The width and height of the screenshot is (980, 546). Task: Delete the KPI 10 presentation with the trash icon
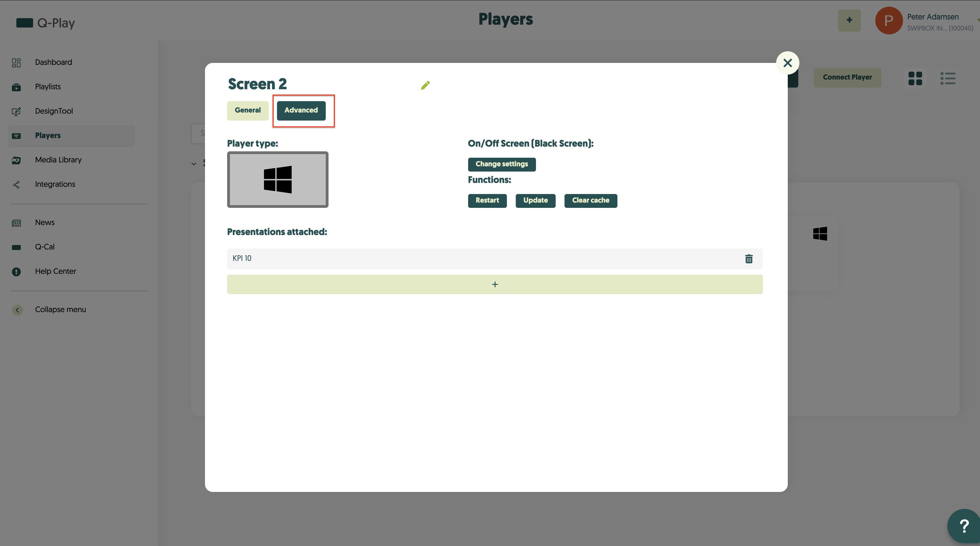[749, 259]
